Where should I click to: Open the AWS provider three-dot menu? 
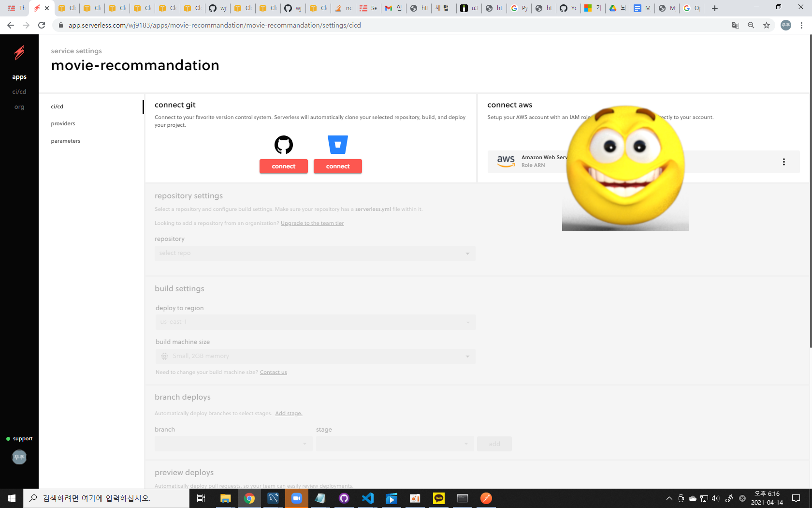(x=783, y=162)
